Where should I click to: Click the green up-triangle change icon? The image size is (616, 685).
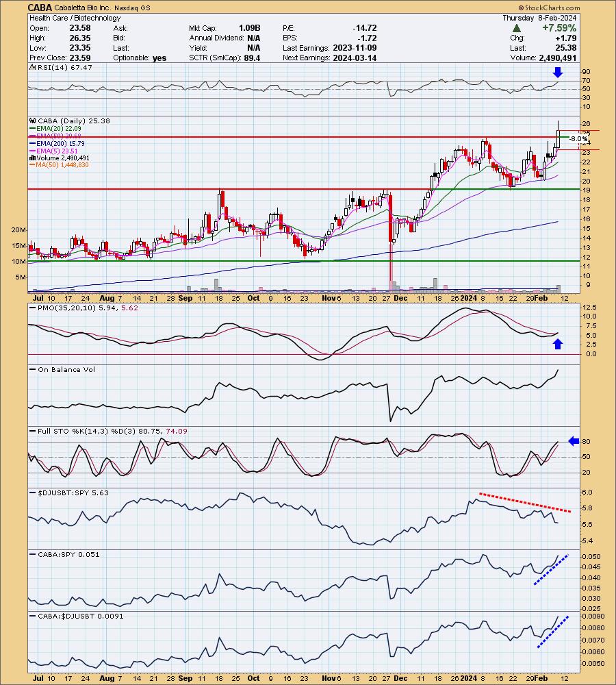pyautogui.click(x=517, y=28)
